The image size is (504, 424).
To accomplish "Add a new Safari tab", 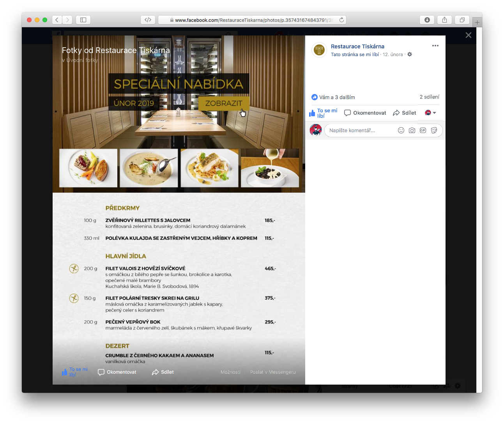I will [477, 22].
